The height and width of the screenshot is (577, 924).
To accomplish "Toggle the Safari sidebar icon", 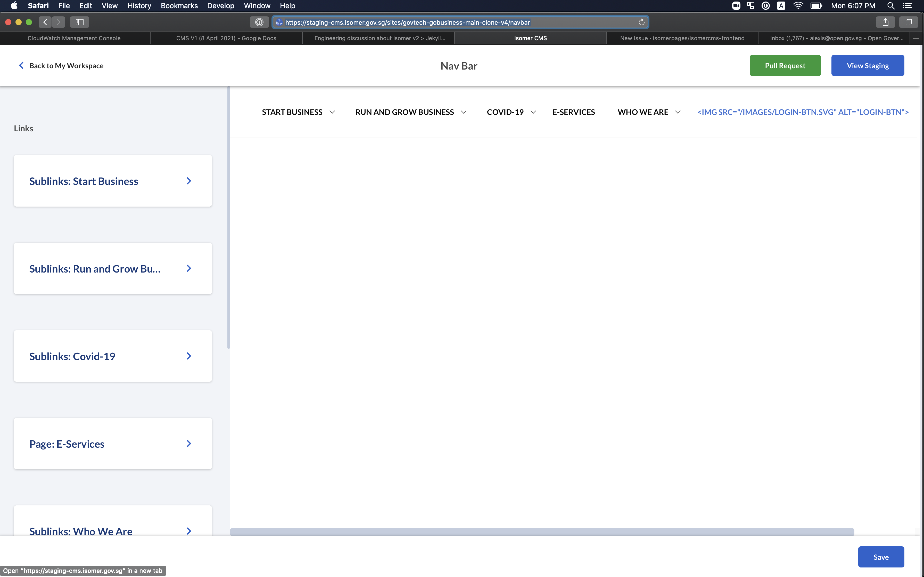I will click(x=79, y=22).
